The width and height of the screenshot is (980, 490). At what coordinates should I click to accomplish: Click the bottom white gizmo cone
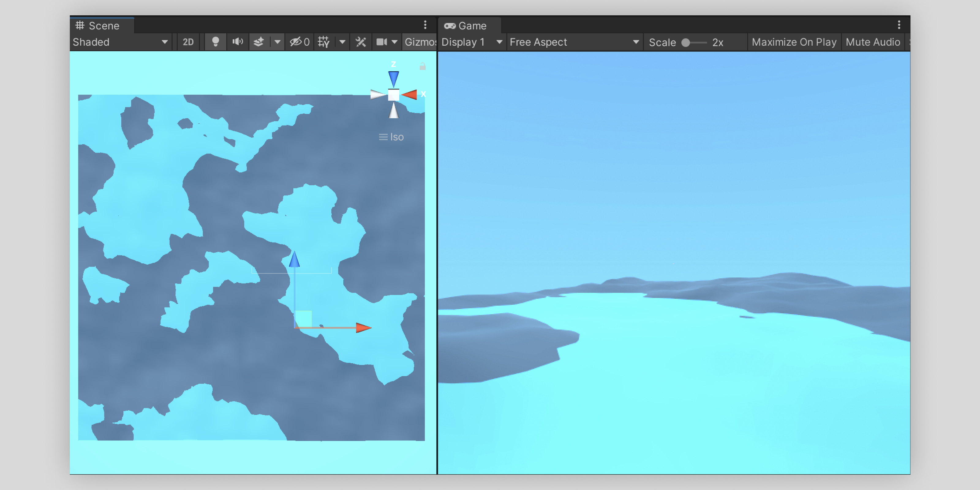394,111
